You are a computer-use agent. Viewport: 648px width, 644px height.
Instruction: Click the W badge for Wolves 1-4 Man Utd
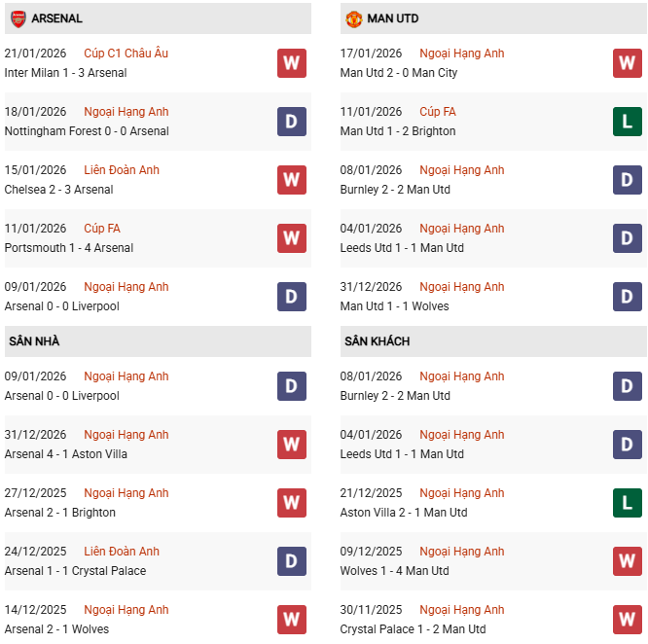[x=628, y=561]
